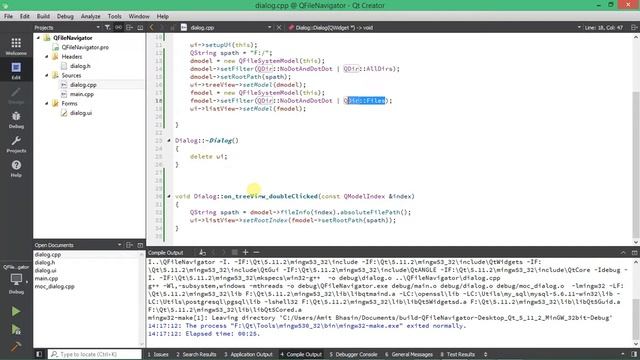Open the Debug mode
Viewport: 640px width, 360px height.
click(16, 120)
